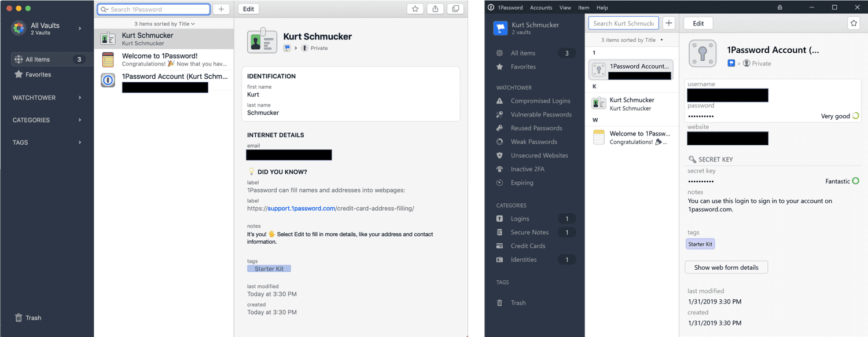Open Vulnerable Passwords in Watchtower
Image resolution: width=868 pixels, height=337 pixels.
tap(534, 115)
